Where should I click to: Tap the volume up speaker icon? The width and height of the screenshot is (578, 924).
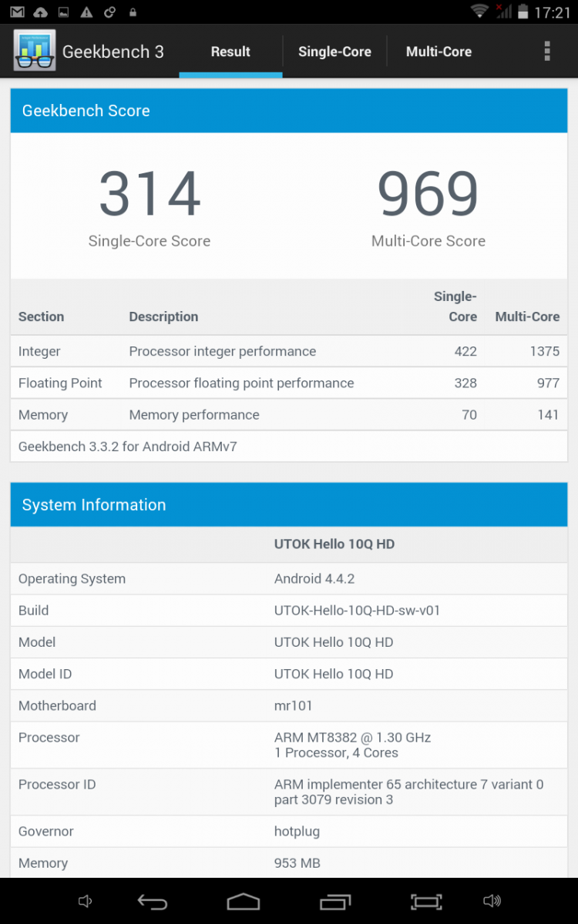click(x=492, y=901)
